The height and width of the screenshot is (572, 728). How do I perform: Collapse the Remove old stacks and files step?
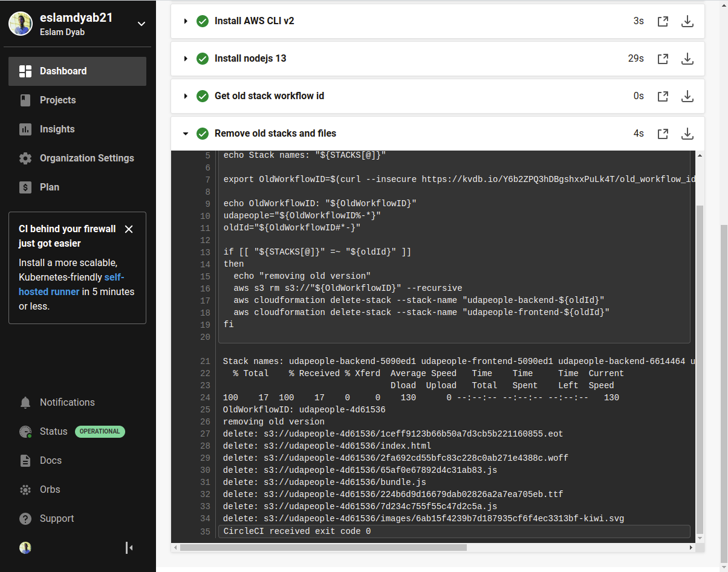click(186, 134)
